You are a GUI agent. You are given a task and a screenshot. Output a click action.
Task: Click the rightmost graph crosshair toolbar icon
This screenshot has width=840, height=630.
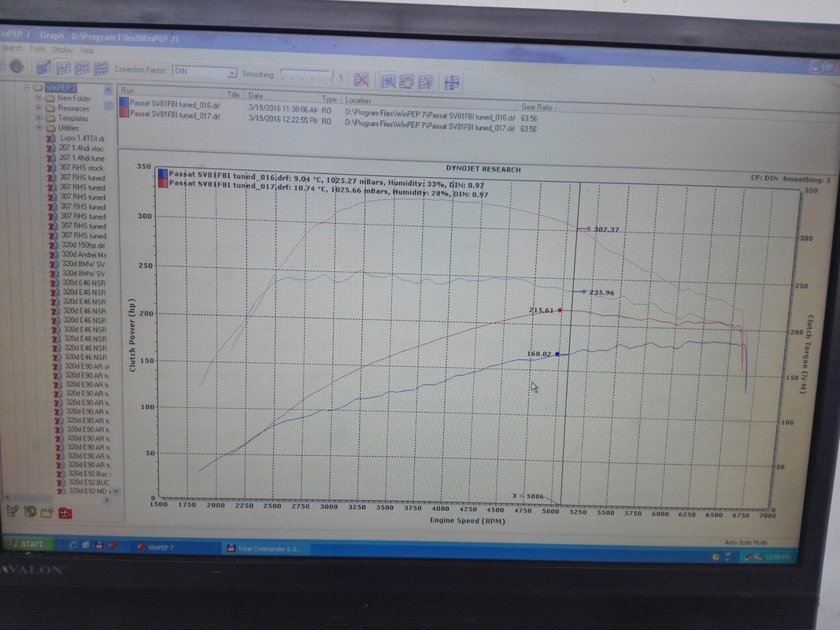[452, 83]
